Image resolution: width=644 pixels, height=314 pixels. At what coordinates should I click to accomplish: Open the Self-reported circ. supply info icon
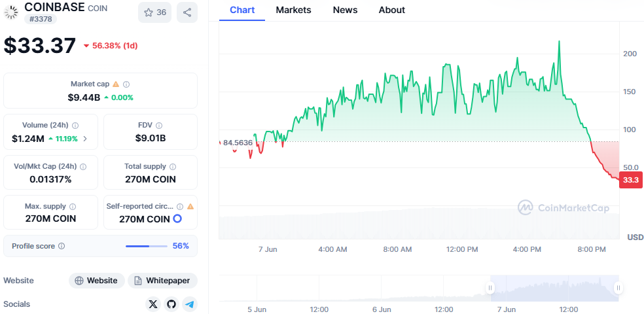180,207
